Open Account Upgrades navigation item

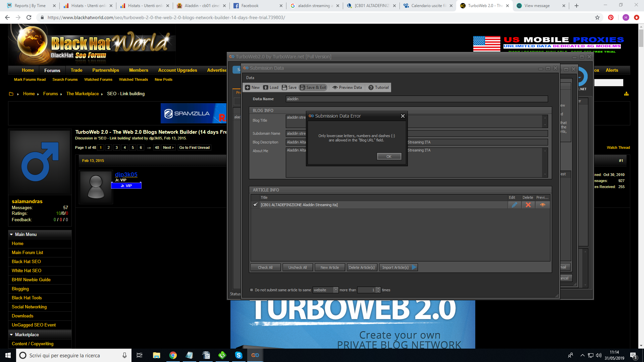(178, 70)
